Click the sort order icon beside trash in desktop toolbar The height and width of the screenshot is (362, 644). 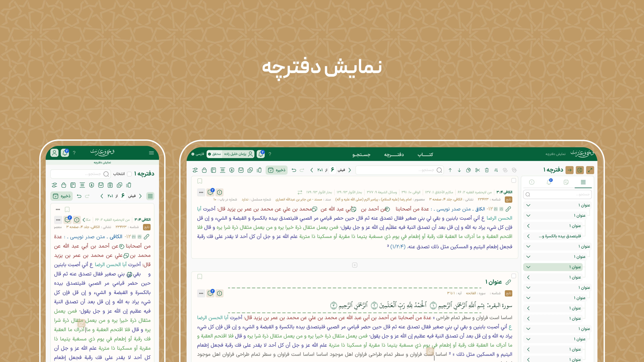click(x=496, y=170)
